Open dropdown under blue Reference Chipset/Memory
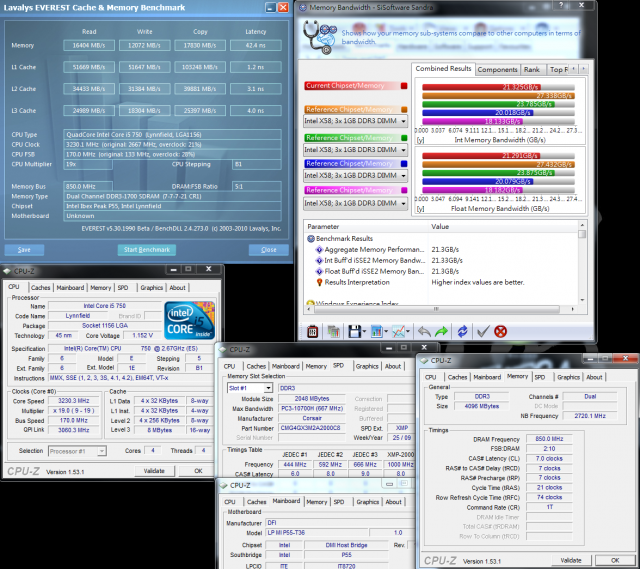Viewport: 641px width, 569px height. [x=355, y=175]
